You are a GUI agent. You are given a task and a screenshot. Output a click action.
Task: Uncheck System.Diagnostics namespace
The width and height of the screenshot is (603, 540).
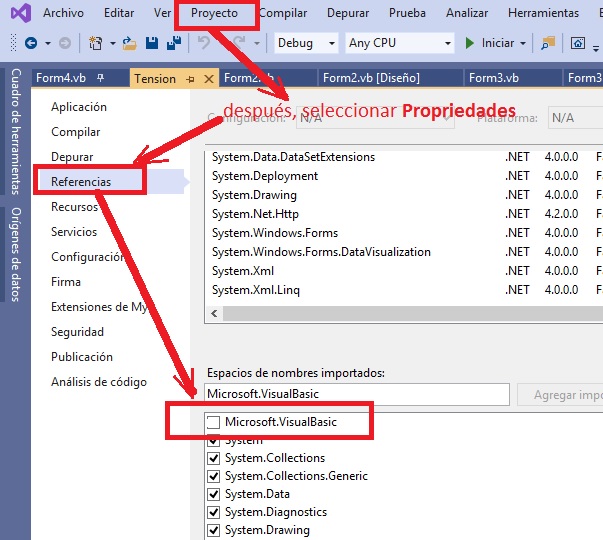point(213,512)
